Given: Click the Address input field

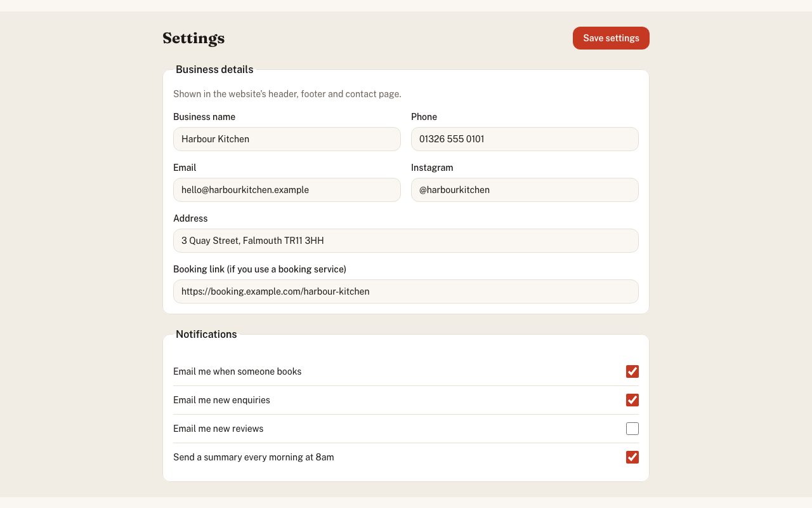Looking at the screenshot, I should coord(406,241).
